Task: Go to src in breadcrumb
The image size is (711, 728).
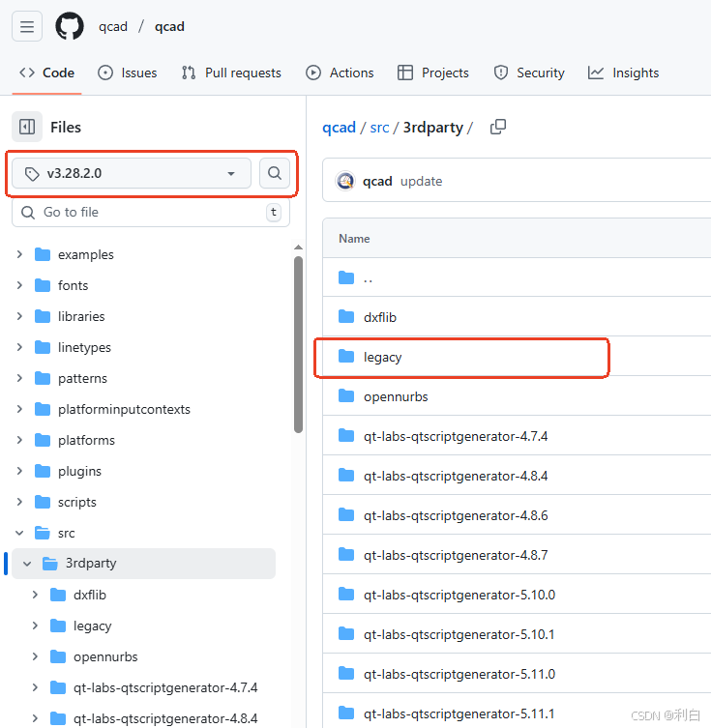Action: coord(379,128)
